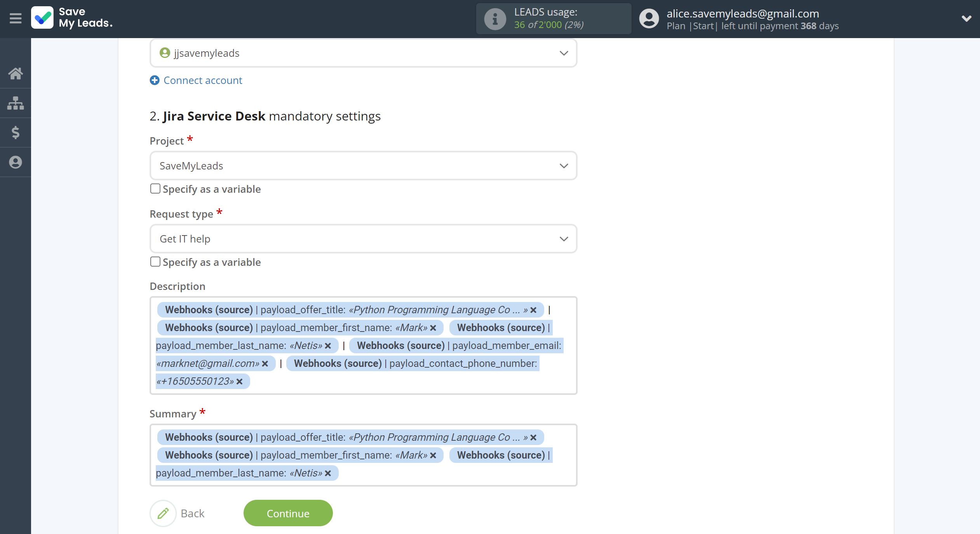Viewport: 980px width, 534px height.
Task: Open the connections sitemap icon
Action: pyautogui.click(x=16, y=103)
